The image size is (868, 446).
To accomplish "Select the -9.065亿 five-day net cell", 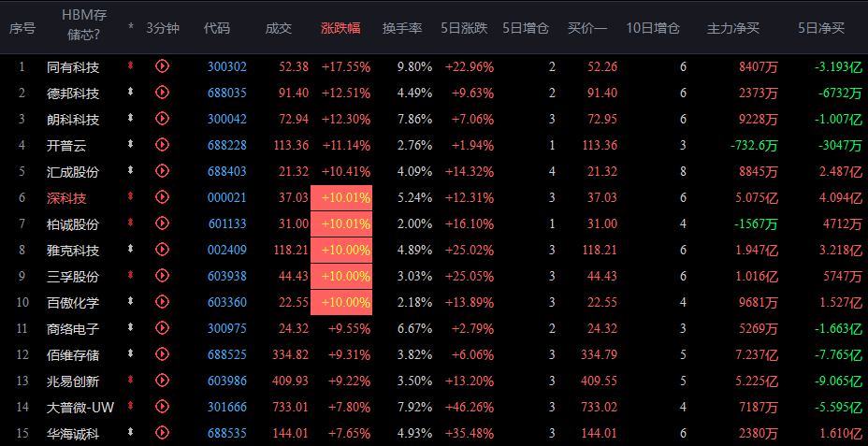I will [838, 381].
